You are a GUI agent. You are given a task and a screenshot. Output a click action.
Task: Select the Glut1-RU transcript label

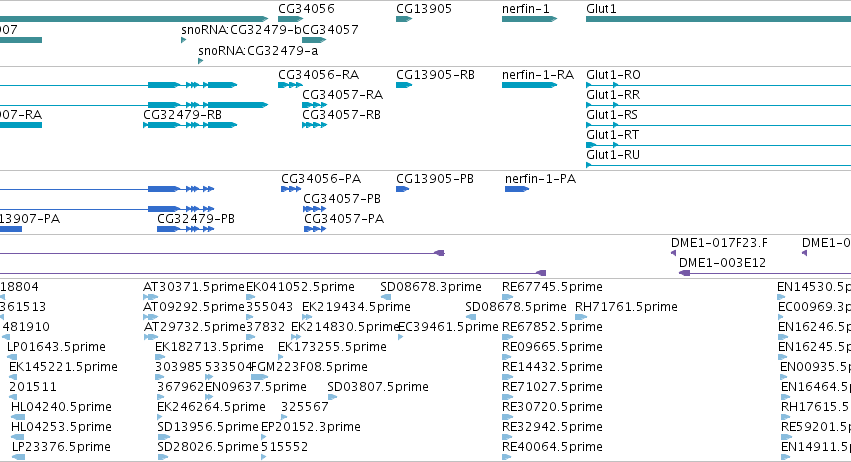pos(613,155)
